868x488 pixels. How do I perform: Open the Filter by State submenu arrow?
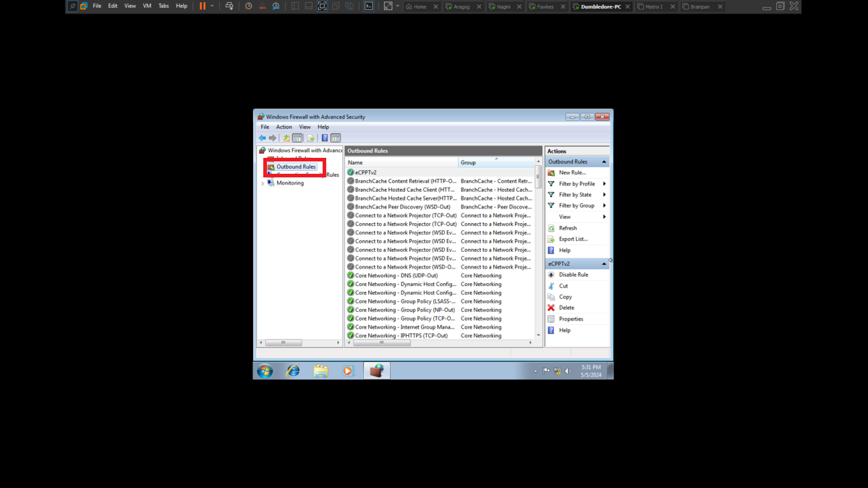(604, 195)
